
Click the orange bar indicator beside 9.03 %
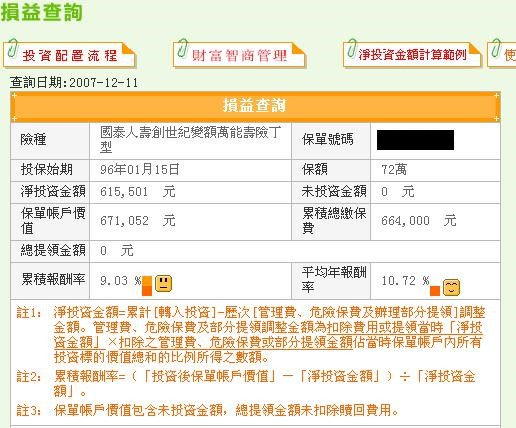[147, 286]
